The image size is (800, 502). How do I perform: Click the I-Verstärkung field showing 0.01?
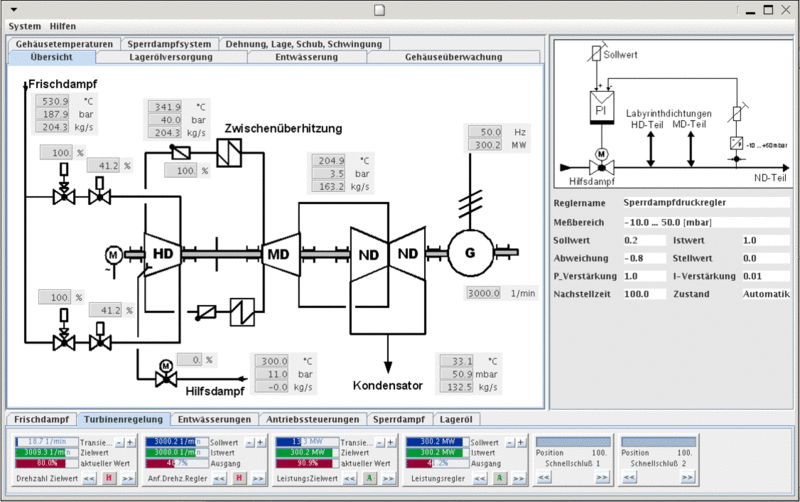tap(766, 276)
